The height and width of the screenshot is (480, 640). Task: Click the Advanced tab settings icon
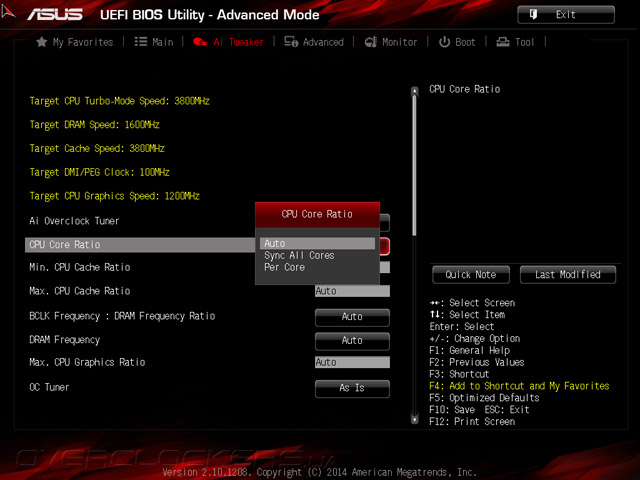[291, 42]
